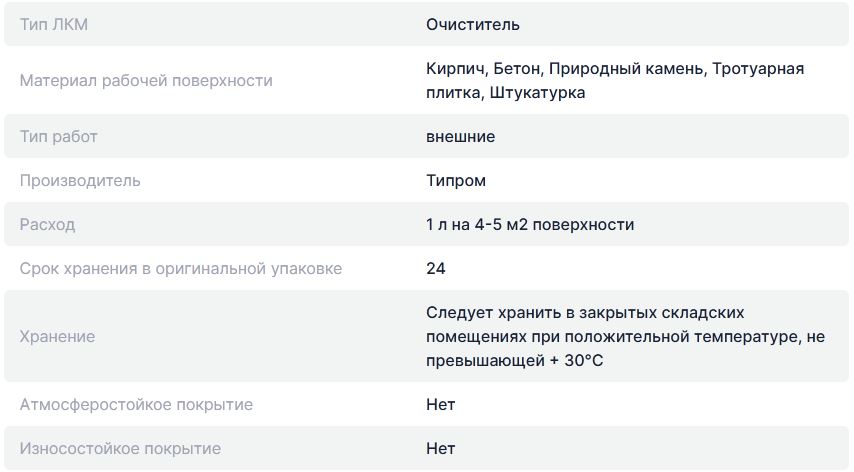Click '1 л на 4-5 м2 поверхности' value
This screenshot has height=472, width=854.
tap(529, 225)
